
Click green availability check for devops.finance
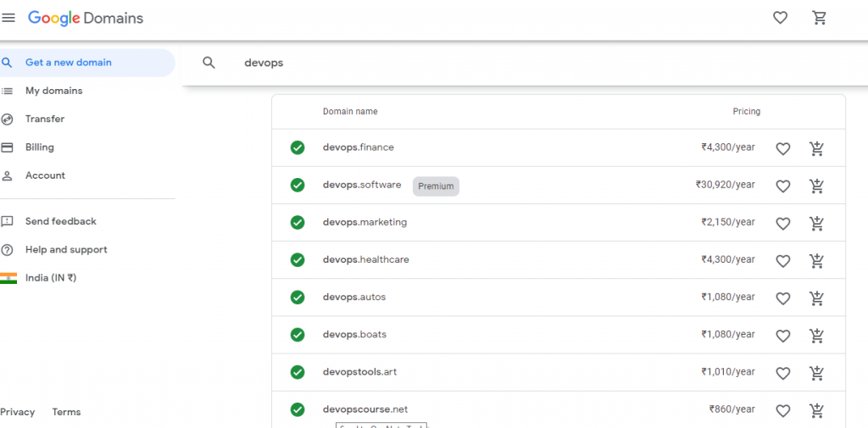click(x=298, y=147)
